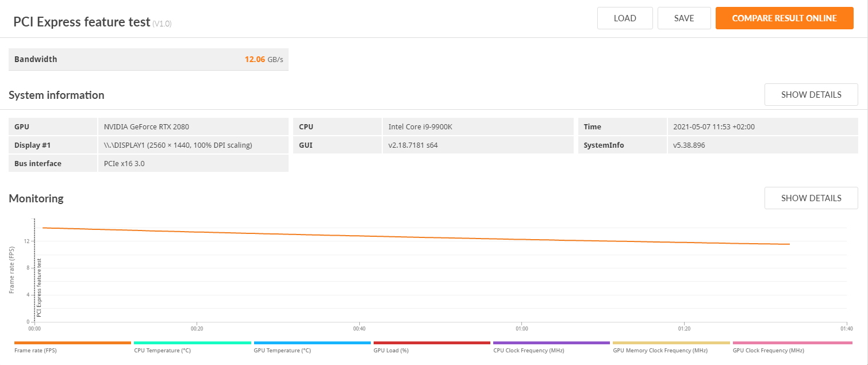This screenshot has width=868, height=365.
Task: Expand Monitoring section with Show Details
Action: [x=811, y=198]
